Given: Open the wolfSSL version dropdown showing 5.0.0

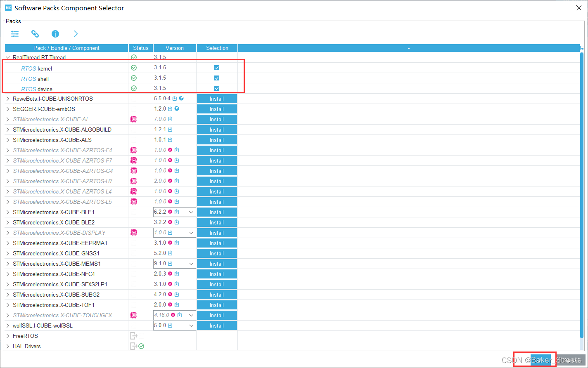Looking at the screenshot, I should point(191,326).
